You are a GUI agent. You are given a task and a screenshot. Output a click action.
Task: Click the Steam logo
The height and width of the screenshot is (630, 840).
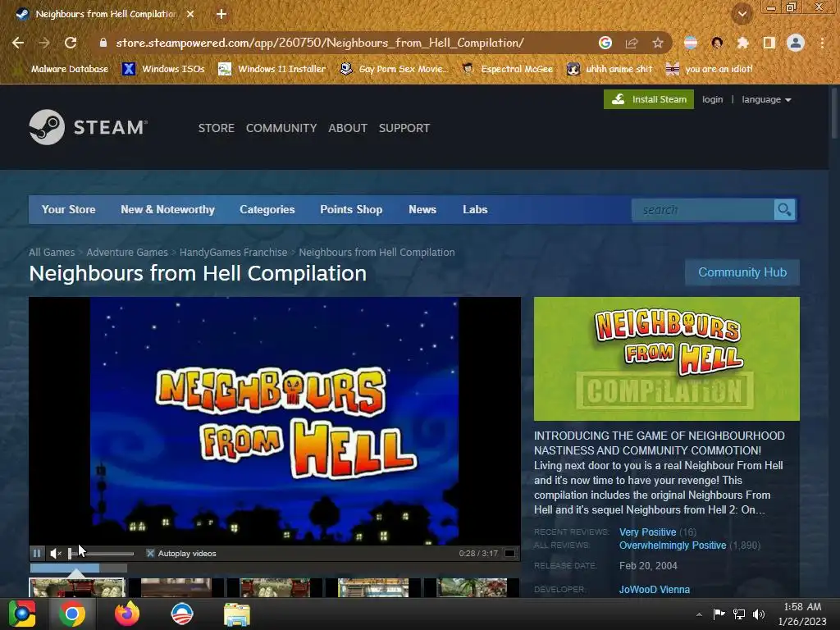point(89,127)
